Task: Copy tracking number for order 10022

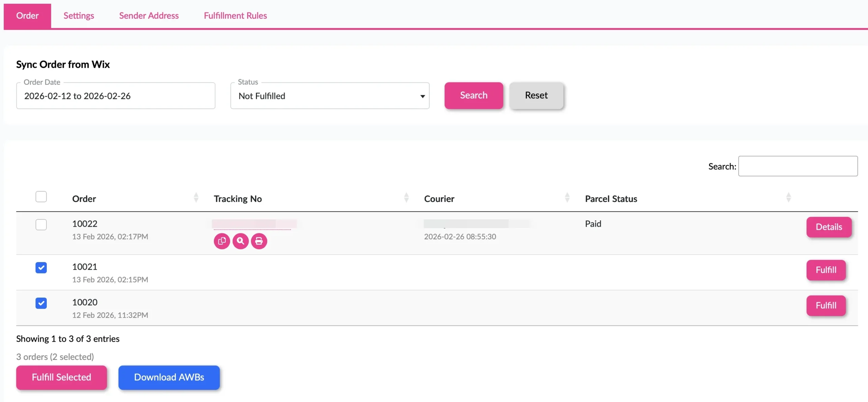Action: pos(222,241)
